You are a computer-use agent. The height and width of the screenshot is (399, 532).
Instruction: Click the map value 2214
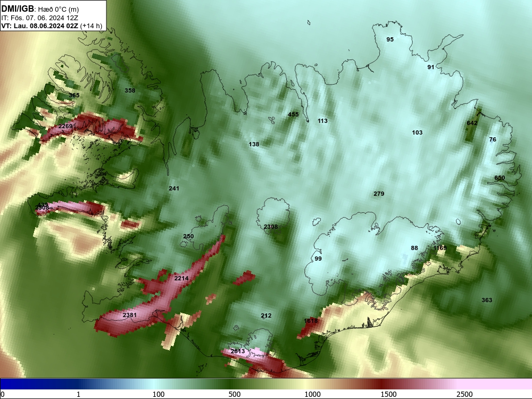tap(181, 278)
